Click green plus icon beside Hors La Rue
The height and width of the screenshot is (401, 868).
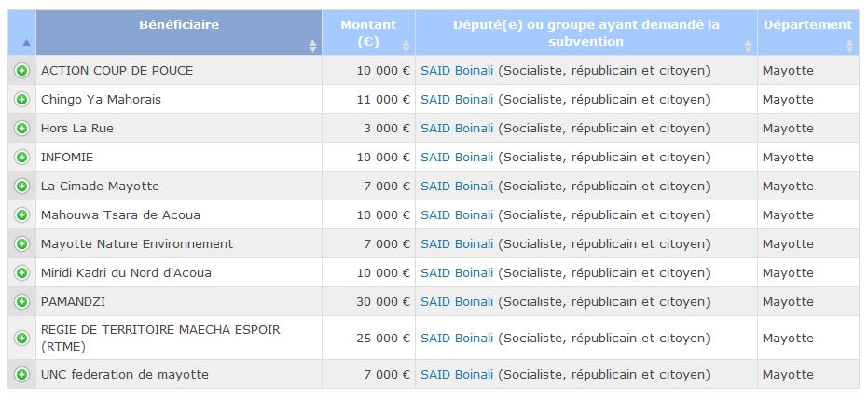point(21,129)
